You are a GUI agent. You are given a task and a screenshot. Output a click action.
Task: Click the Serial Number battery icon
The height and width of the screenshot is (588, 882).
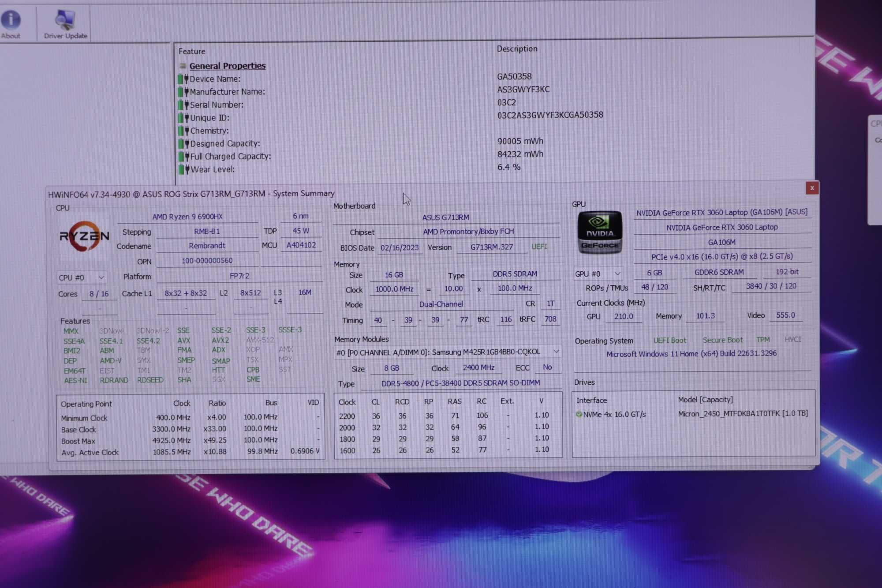coord(183,105)
